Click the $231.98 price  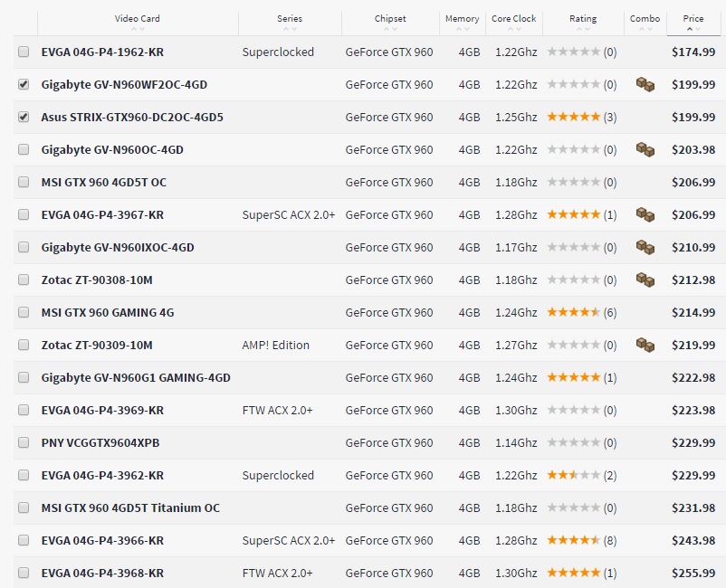[693, 507]
